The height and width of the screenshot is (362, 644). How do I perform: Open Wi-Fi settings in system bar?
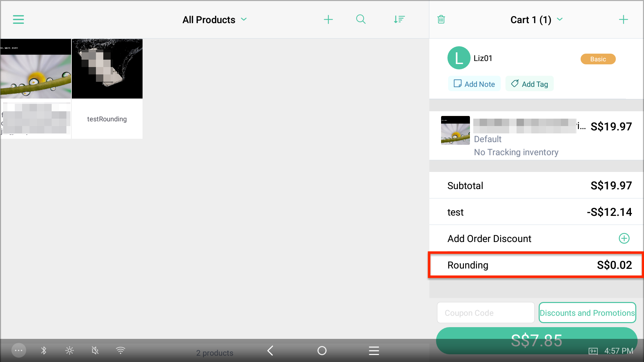click(120, 351)
